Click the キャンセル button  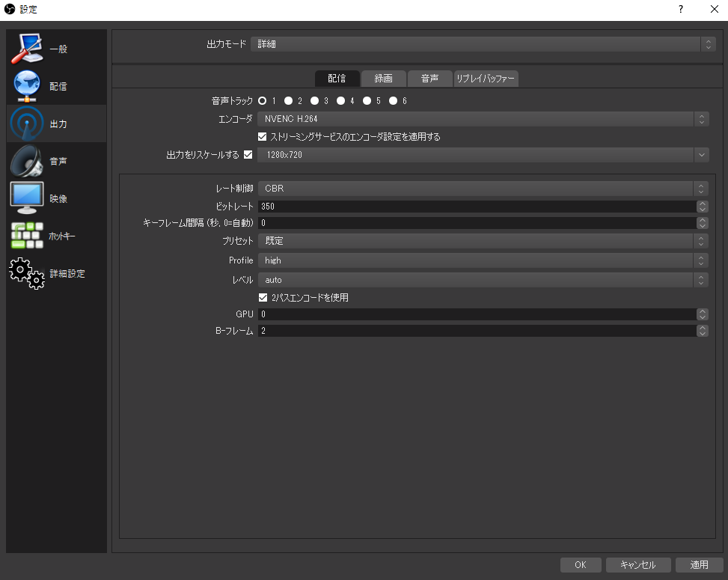(x=638, y=565)
